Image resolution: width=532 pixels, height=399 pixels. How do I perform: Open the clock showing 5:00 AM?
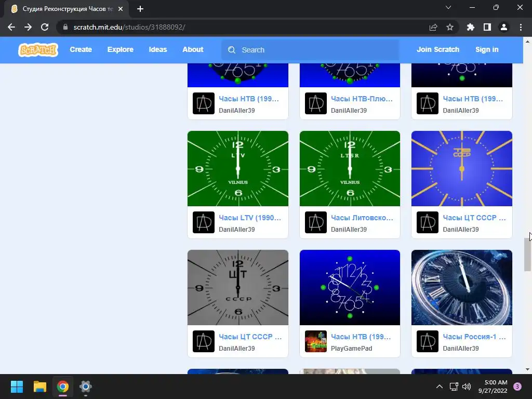coord(493,387)
